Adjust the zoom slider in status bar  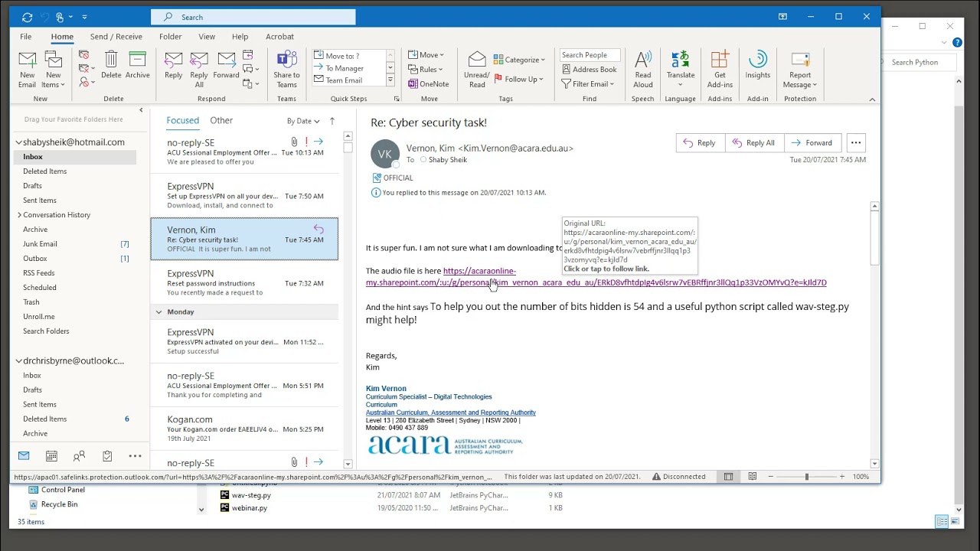click(x=806, y=477)
